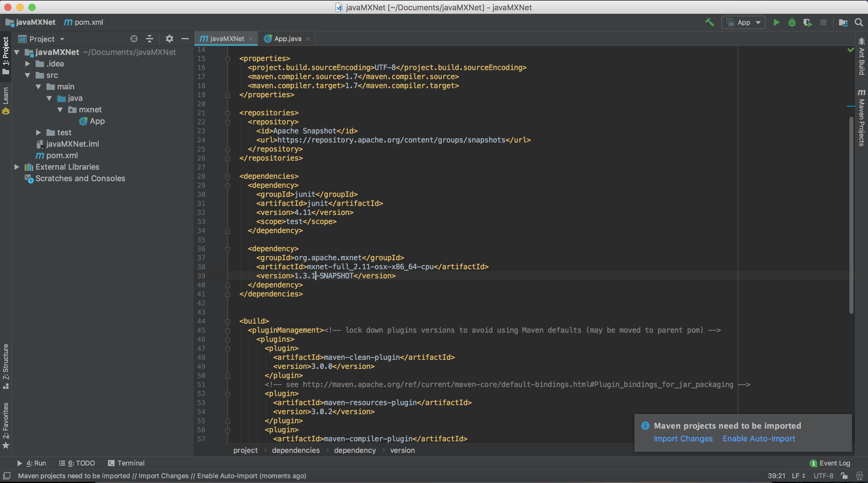Screen dimensions: 868x483
Task: Expand the External Libraries tree node
Action: coord(17,167)
